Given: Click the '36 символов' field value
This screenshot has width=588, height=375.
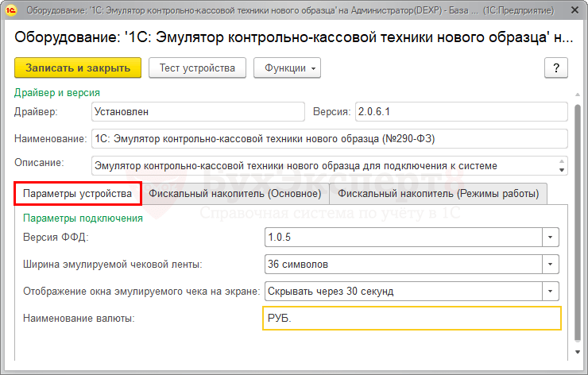Looking at the screenshot, I should (x=404, y=264).
